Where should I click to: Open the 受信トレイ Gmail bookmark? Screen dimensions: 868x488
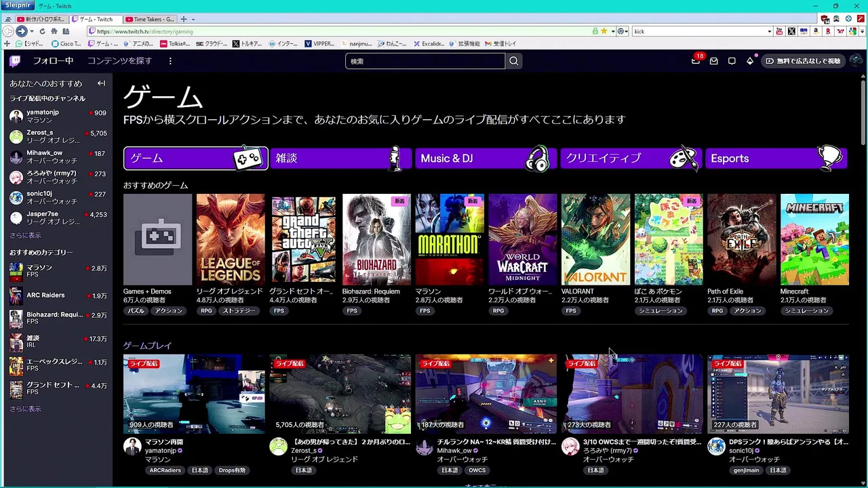coord(502,43)
